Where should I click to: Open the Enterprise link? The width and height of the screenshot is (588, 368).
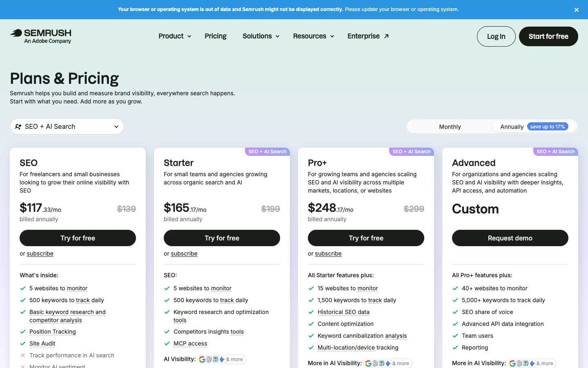(x=368, y=36)
